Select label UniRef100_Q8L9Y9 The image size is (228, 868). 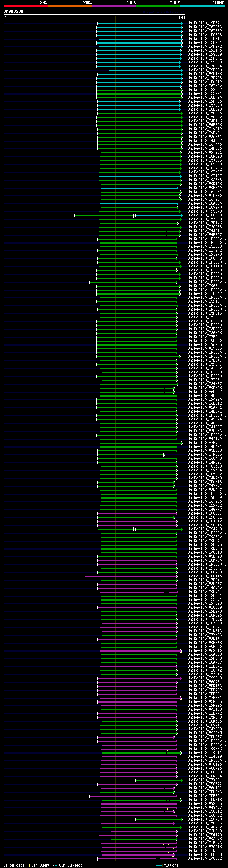click(204, 109)
